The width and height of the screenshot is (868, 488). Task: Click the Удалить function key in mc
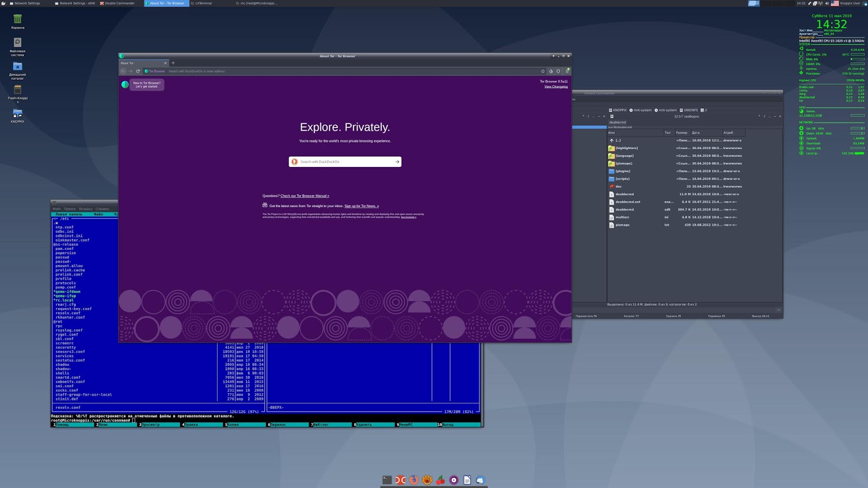click(374, 425)
